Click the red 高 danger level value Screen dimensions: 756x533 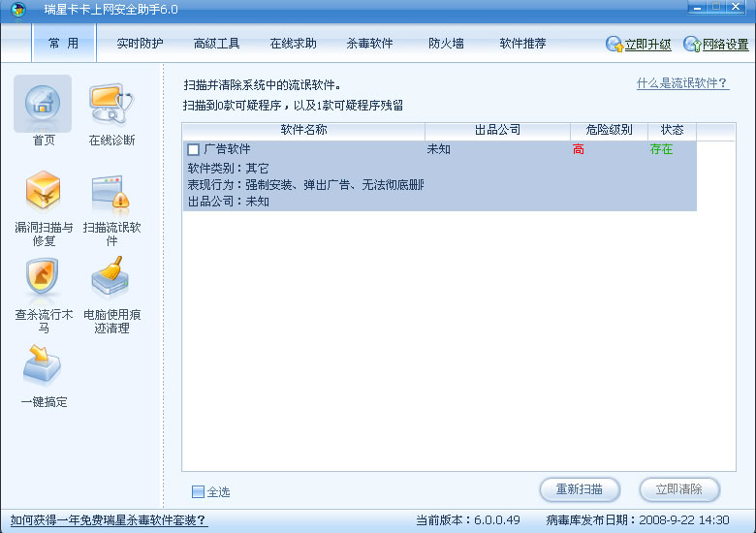coord(579,149)
